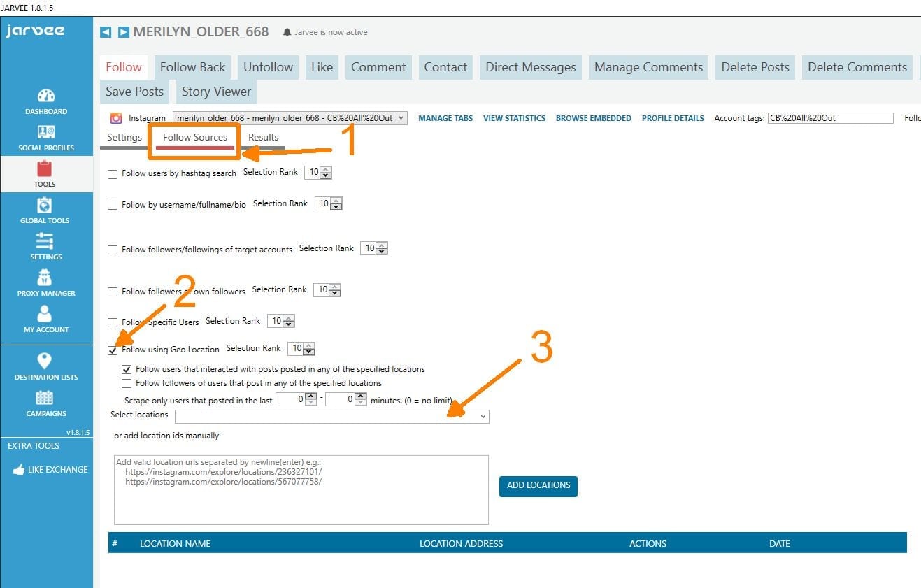
Task: Click the location urls text area
Action: coord(301,489)
